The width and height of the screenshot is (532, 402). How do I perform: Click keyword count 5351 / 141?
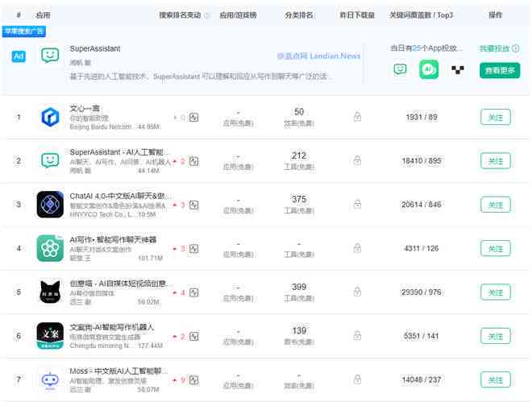click(422, 336)
